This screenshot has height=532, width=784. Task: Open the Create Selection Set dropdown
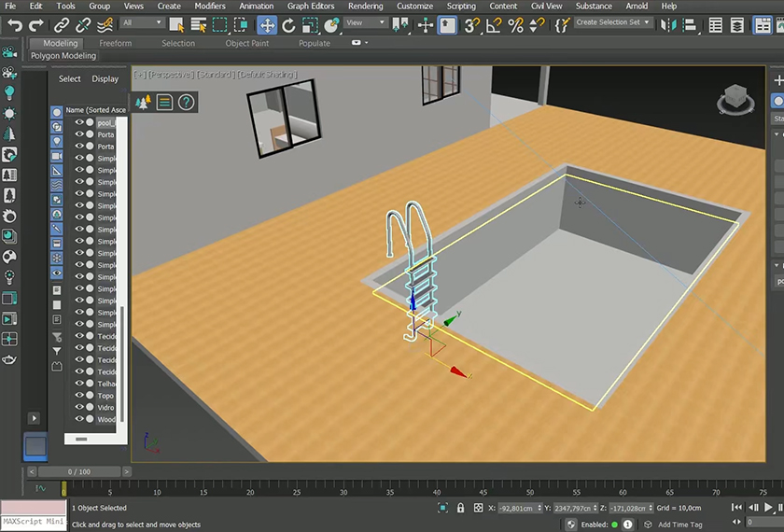click(x=612, y=22)
